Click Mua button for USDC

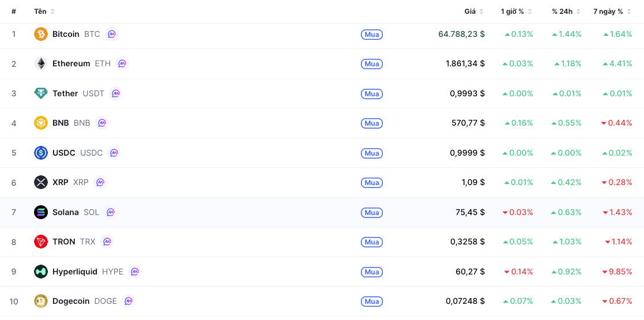click(x=372, y=153)
